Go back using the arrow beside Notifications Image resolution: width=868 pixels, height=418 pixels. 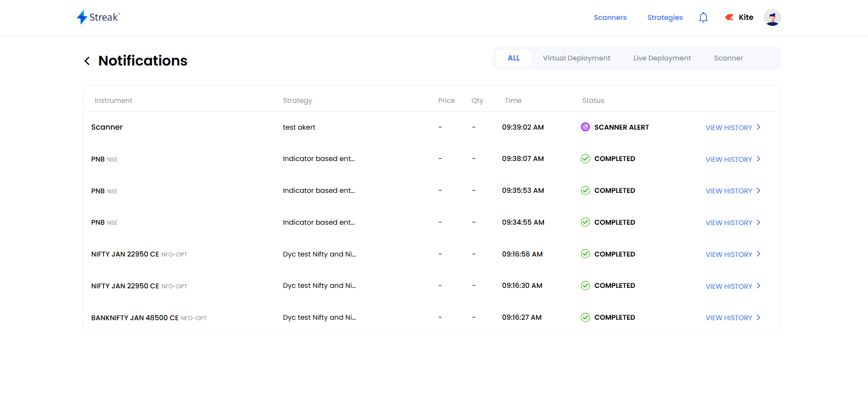coord(87,61)
